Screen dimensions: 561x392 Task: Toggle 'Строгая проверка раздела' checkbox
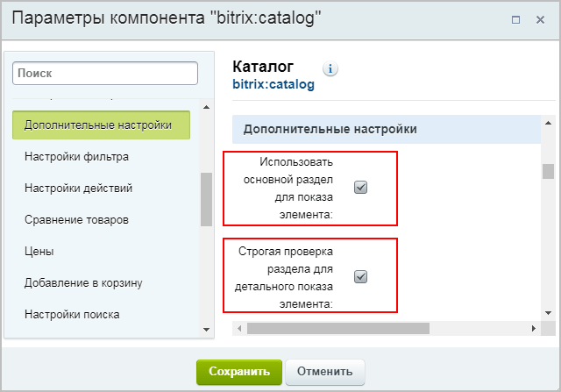360,277
